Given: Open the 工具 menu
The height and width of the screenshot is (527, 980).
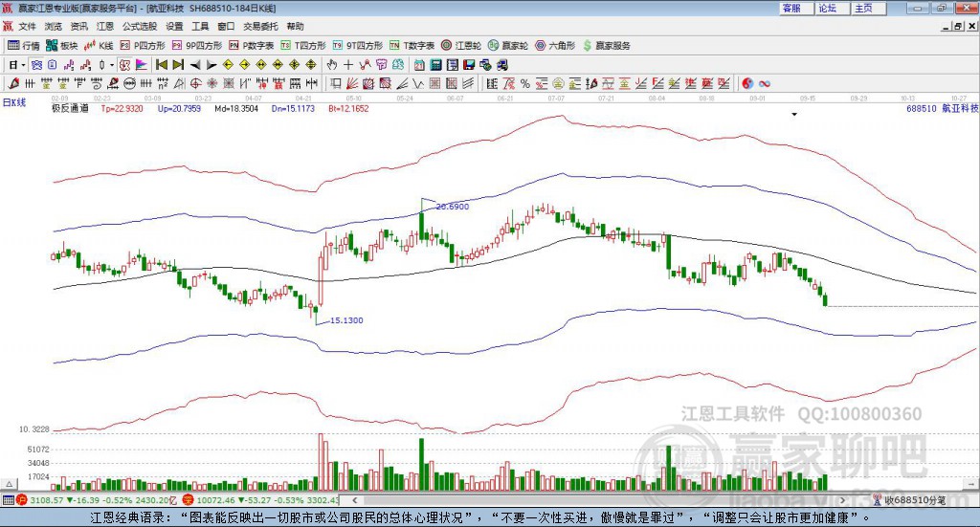Looking at the screenshot, I should coord(200,26).
